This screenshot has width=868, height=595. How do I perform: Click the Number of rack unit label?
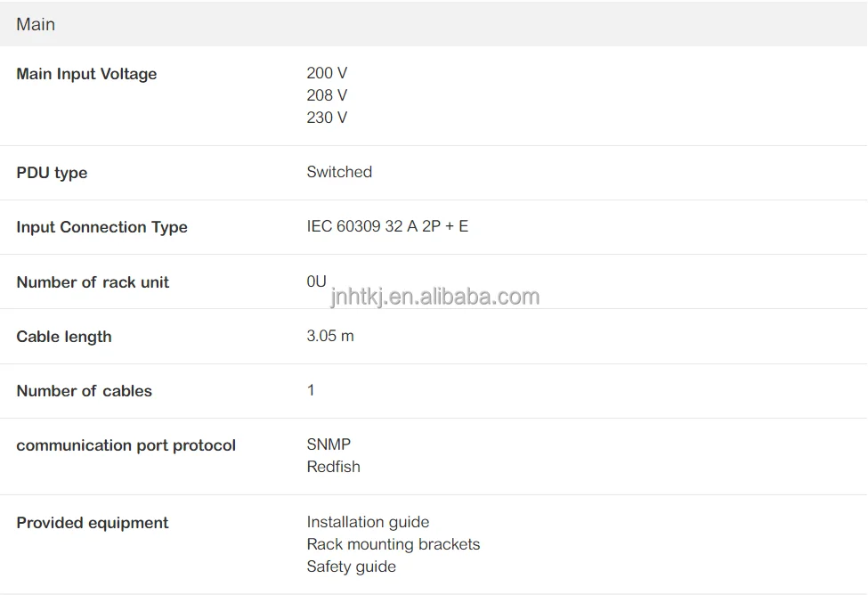coord(93,282)
